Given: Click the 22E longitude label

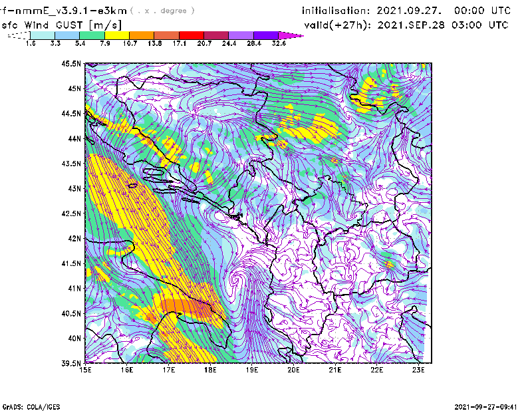Looking at the screenshot, I should 376,370.
